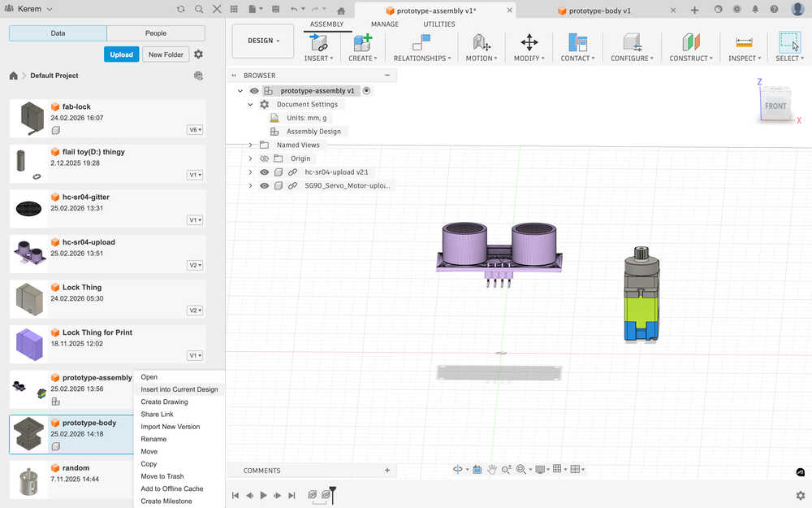Click the Insert tool icon
This screenshot has width=812, height=508.
[x=318, y=42]
